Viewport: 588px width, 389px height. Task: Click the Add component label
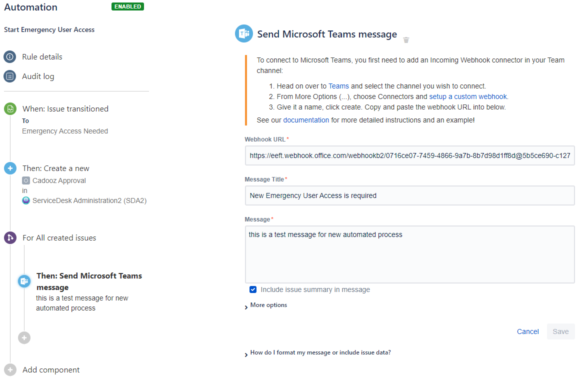coord(51,370)
